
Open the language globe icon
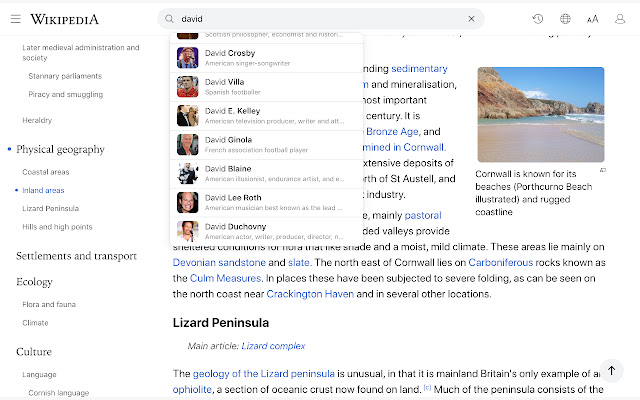(x=565, y=19)
